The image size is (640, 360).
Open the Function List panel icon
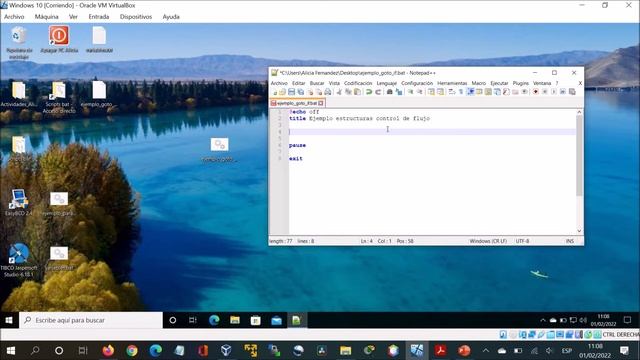click(x=506, y=92)
